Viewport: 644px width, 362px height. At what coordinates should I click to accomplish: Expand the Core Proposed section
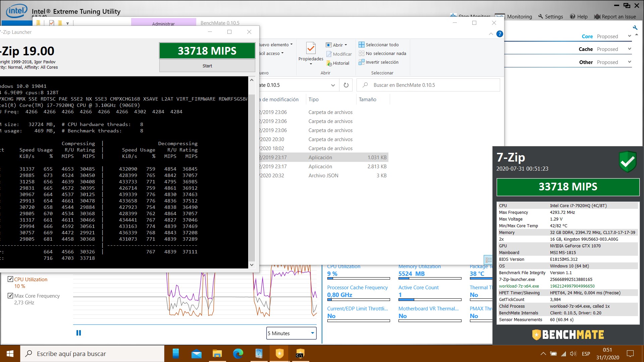pos(630,36)
